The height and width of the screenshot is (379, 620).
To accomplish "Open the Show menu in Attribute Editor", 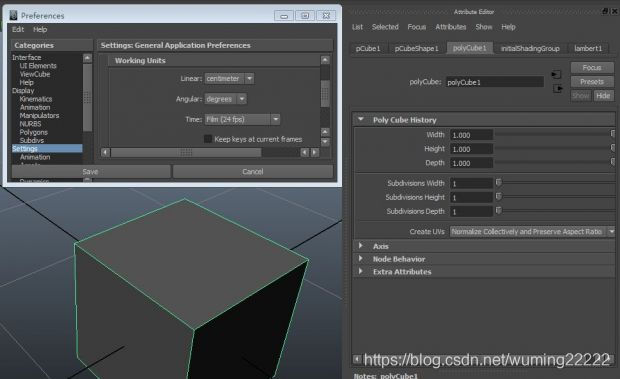I will 484,27.
